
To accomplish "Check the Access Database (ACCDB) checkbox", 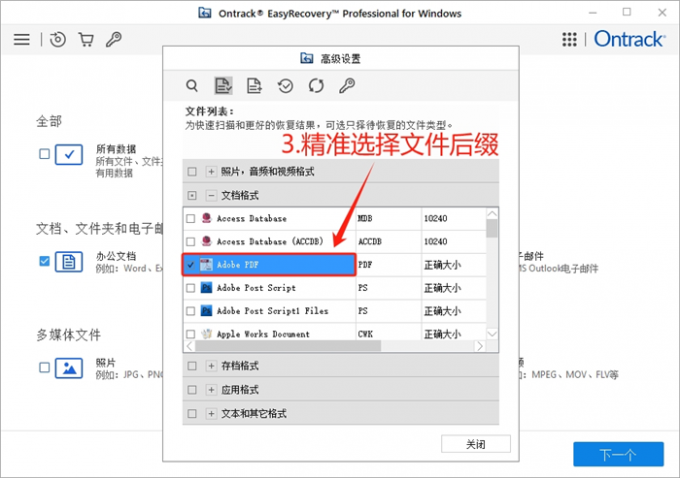I will point(190,241).
